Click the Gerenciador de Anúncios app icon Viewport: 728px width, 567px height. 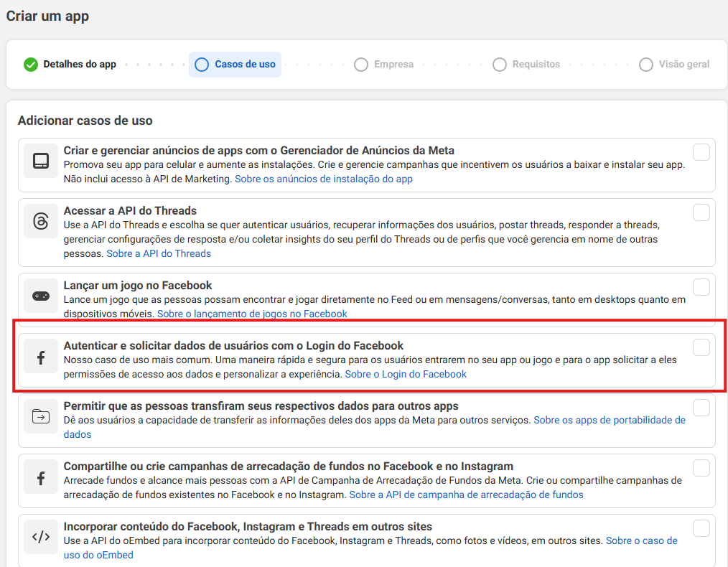(x=41, y=161)
